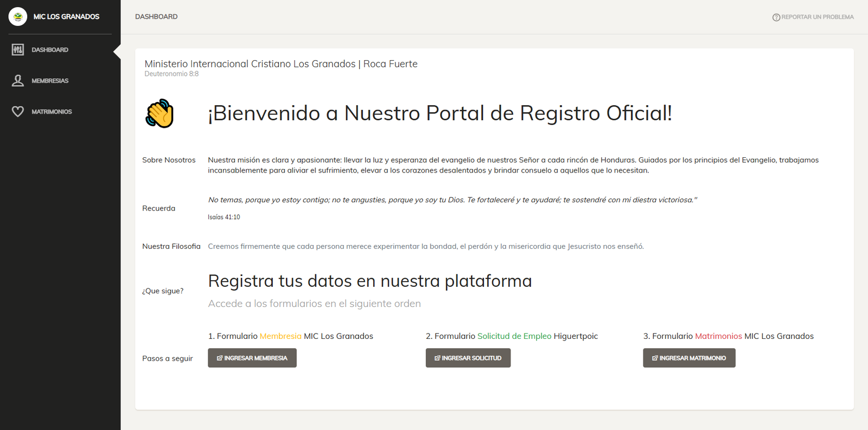Click the Membresias person icon
Image resolution: width=868 pixels, height=430 pixels.
tap(18, 81)
